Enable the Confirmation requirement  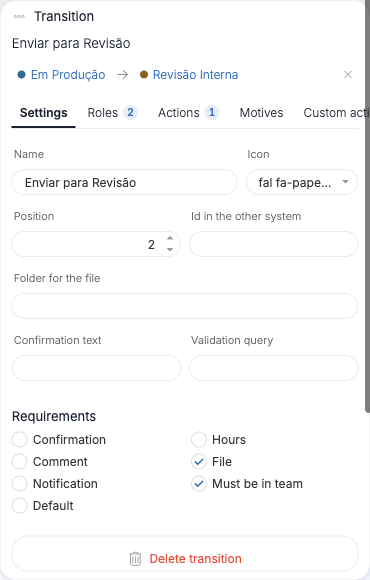[20, 439]
